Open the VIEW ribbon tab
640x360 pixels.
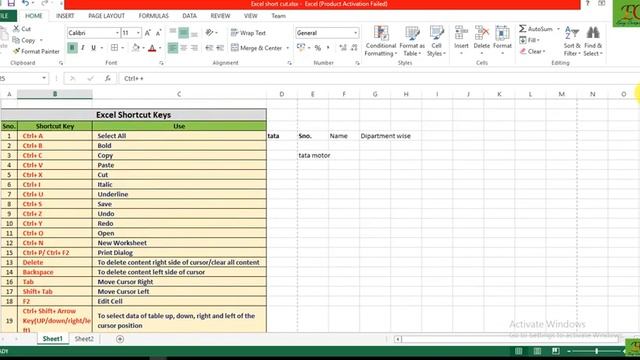click(x=251, y=16)
